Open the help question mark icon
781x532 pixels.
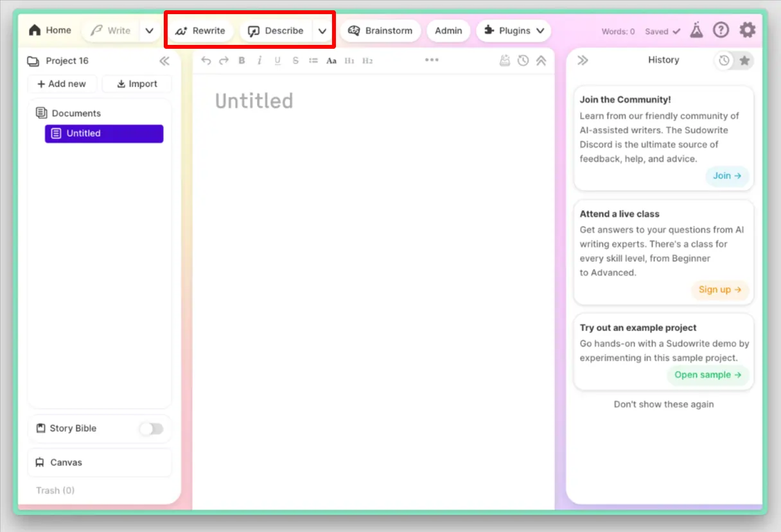(x=721, y=30)
